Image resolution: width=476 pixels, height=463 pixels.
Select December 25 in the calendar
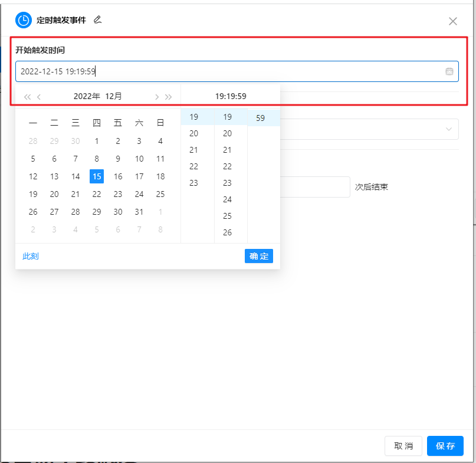(x=160, y=194)
